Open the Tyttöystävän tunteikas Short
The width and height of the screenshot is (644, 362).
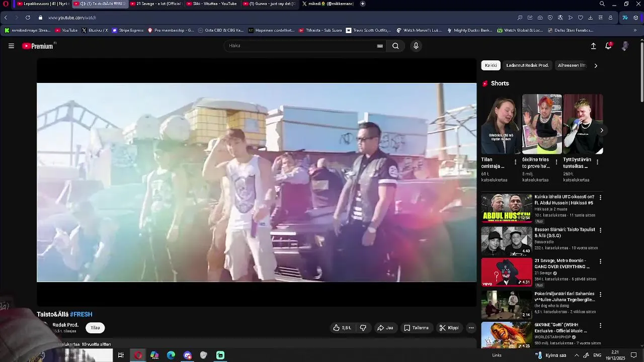[583, 124]
